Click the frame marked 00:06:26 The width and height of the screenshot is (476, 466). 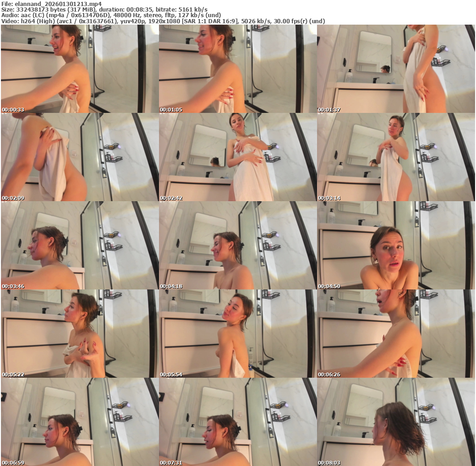tap(396, 334)
